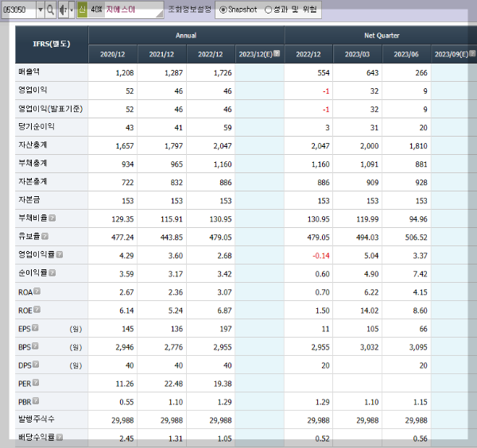Screen dimensions: 477x448
Task: Click the 발행주식수 row label
Action: [37, 419]
